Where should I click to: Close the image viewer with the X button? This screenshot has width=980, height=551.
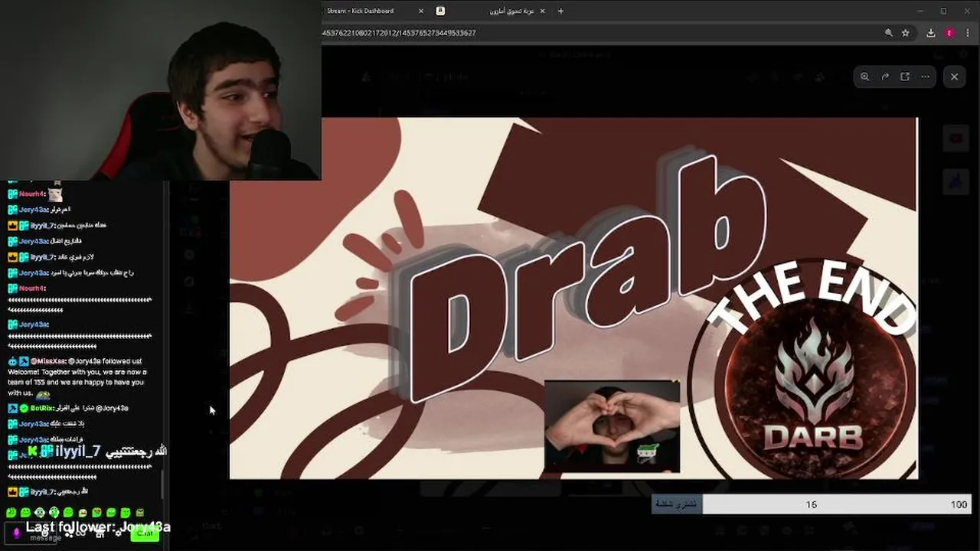click(954, 77)
